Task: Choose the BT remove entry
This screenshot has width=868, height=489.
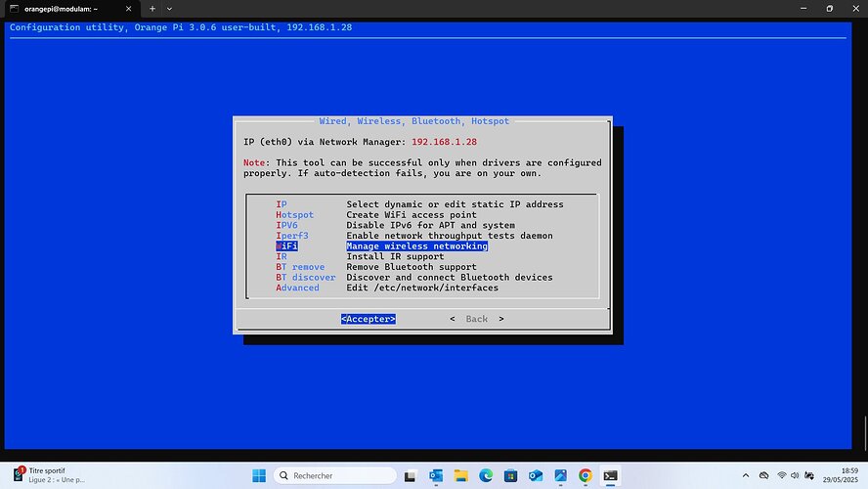Action: [300, 267]
